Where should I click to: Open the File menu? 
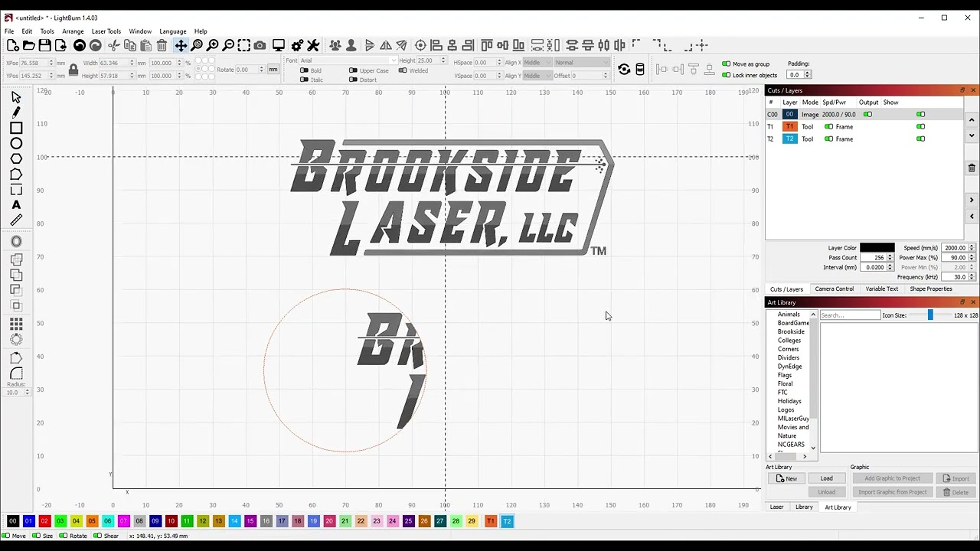[x=9, y=31]
